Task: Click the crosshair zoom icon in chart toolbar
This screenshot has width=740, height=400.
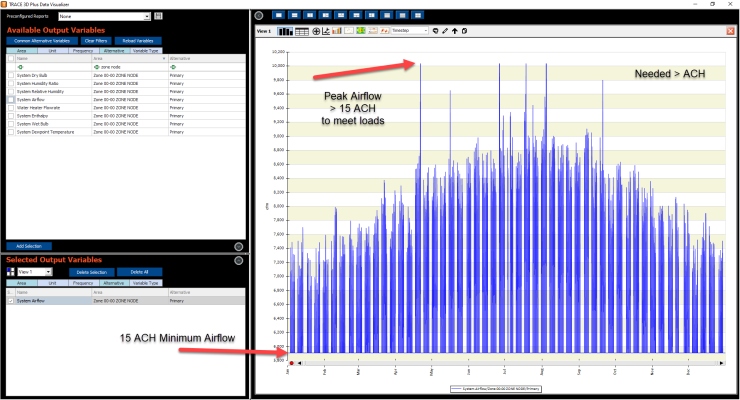Action: 317,31
